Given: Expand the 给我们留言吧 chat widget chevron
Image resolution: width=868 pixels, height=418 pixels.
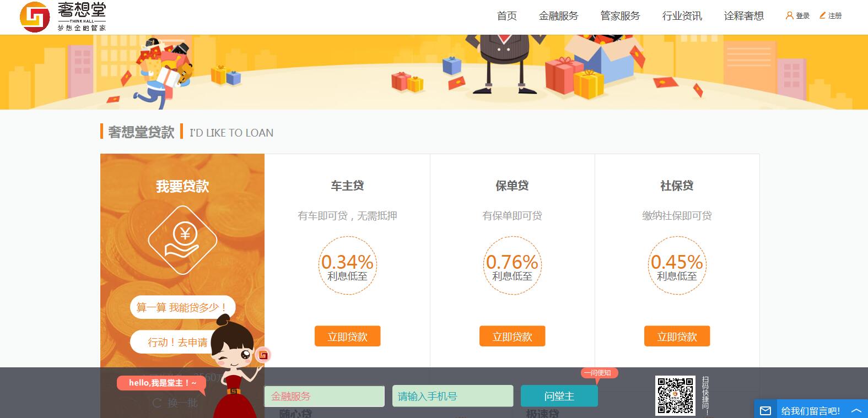Looking at the screenshot, I should (856, 411).
